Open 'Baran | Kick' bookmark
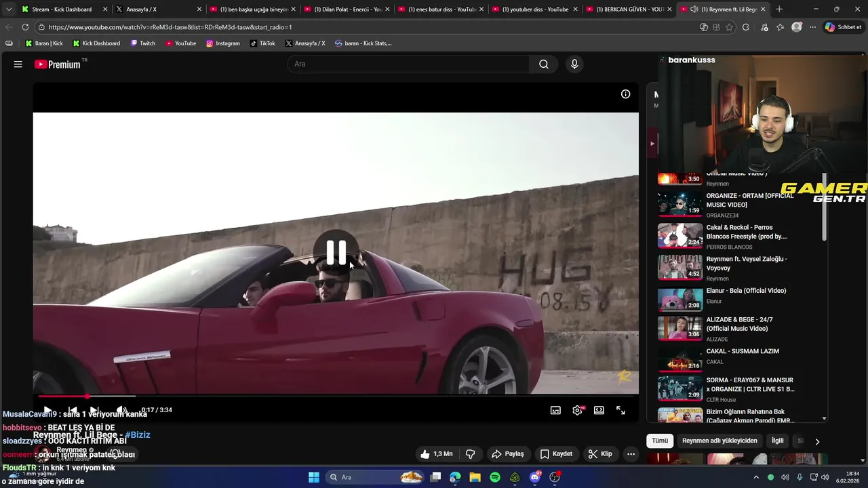Viewport: 868px width, 488px height. click(x=44, y=43)
